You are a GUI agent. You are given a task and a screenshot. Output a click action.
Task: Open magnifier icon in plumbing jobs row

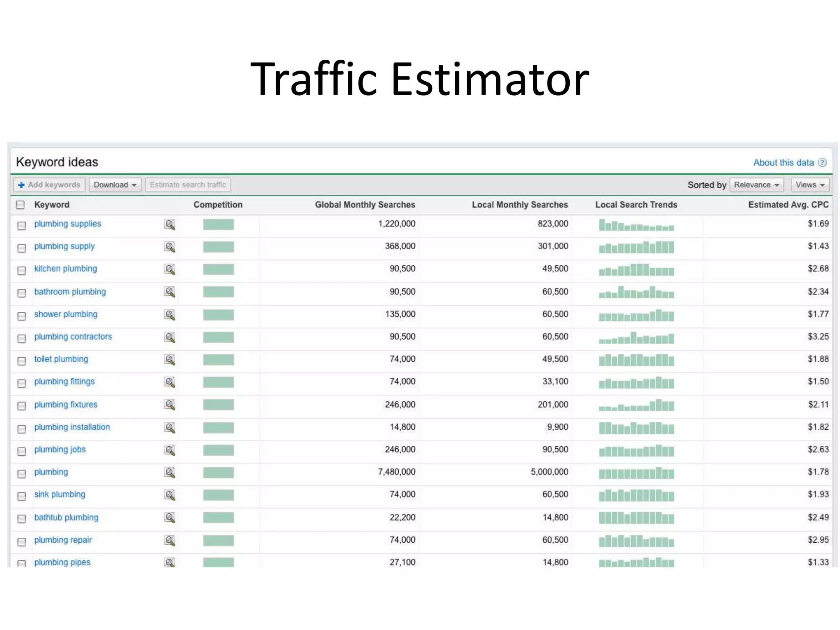[169, 450]
